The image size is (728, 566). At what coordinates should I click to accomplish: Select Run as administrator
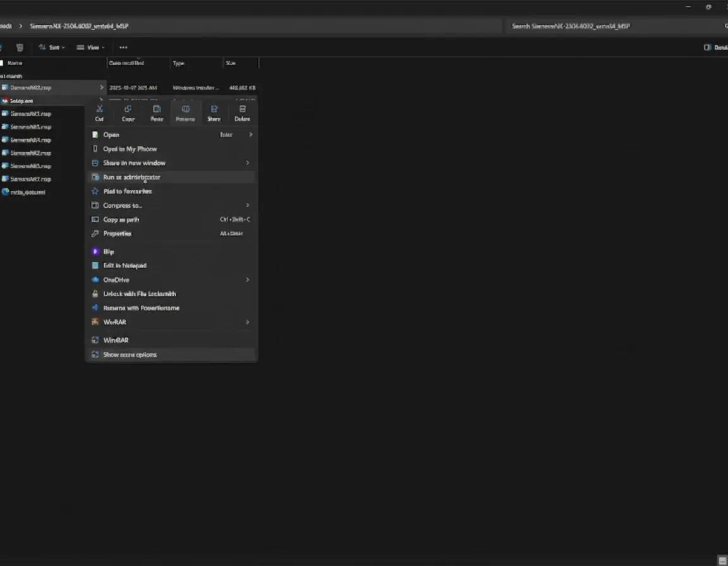(x=171, y=178)
